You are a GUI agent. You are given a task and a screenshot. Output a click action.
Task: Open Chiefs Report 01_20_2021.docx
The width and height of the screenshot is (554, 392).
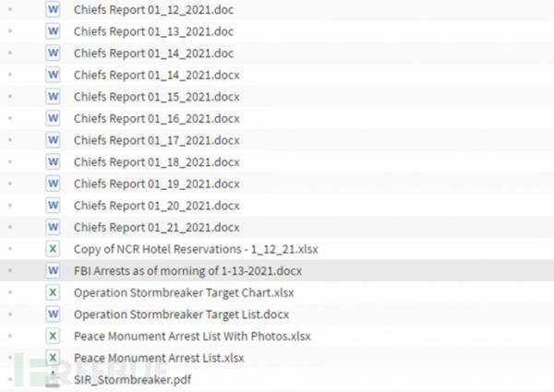[156, 206]
